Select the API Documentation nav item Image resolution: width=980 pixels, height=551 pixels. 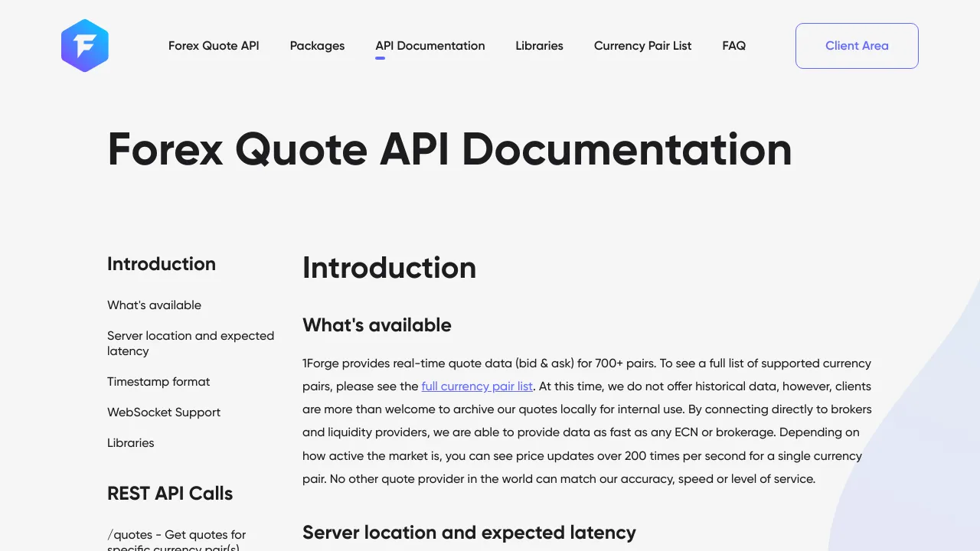(x=430, y=46)
